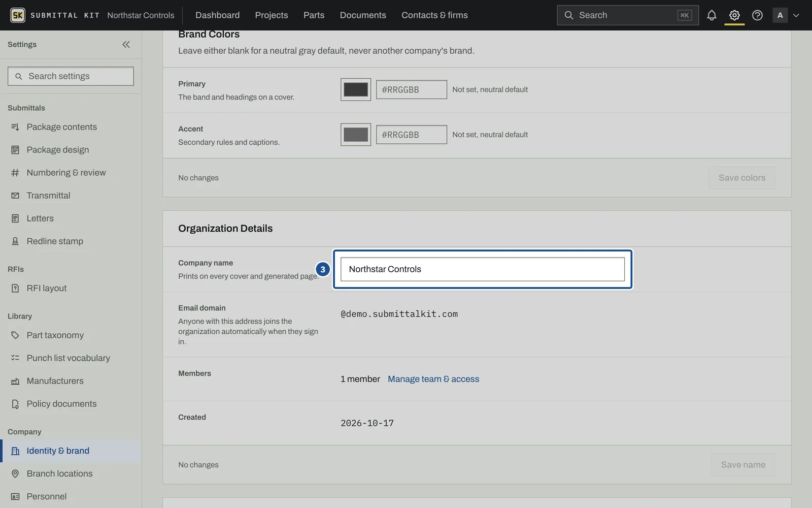Viewport: 812px width, 508px height.
Task: Focus the Company name field
Action: pyautogui.click(x=483, y=269)
